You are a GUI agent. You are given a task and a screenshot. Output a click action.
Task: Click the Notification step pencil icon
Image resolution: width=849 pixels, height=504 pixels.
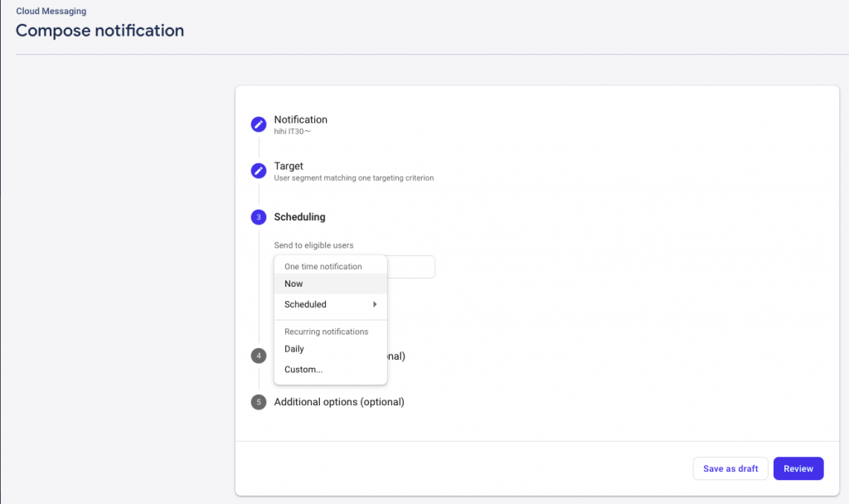click(259, 124)
